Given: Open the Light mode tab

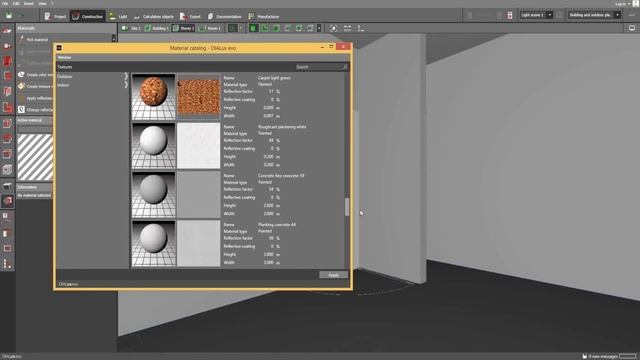Looking at the screenshot, I should (x=118, y=16).
